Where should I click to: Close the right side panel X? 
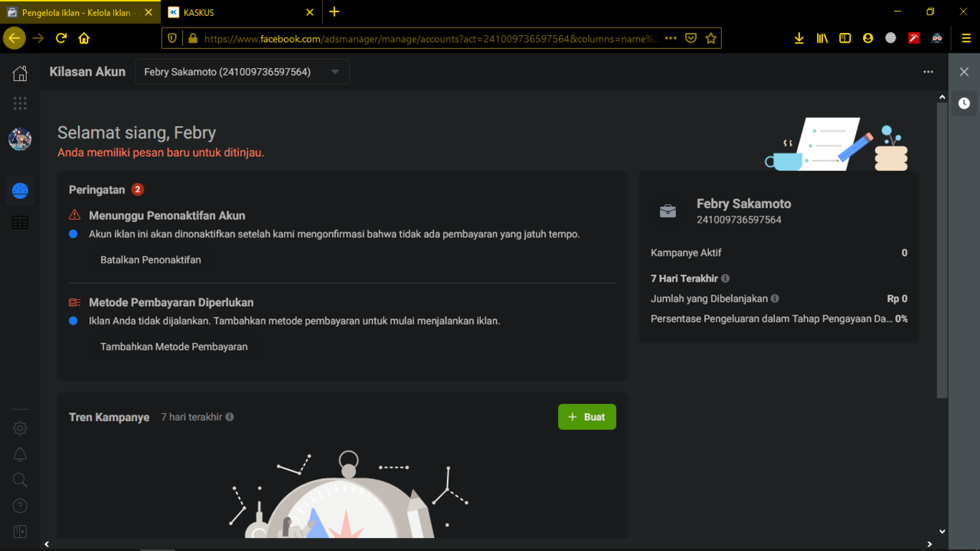pos(964,71)
